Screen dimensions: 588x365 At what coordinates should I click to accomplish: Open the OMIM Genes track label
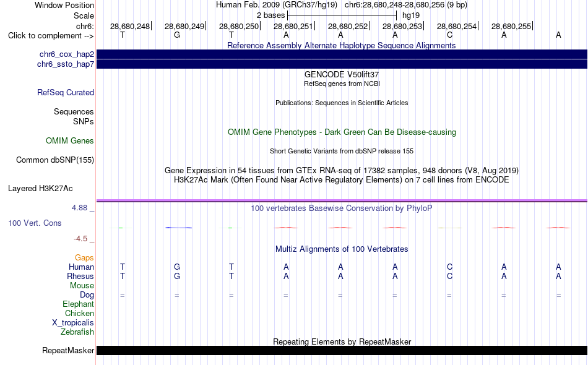[x=70, y=141]
